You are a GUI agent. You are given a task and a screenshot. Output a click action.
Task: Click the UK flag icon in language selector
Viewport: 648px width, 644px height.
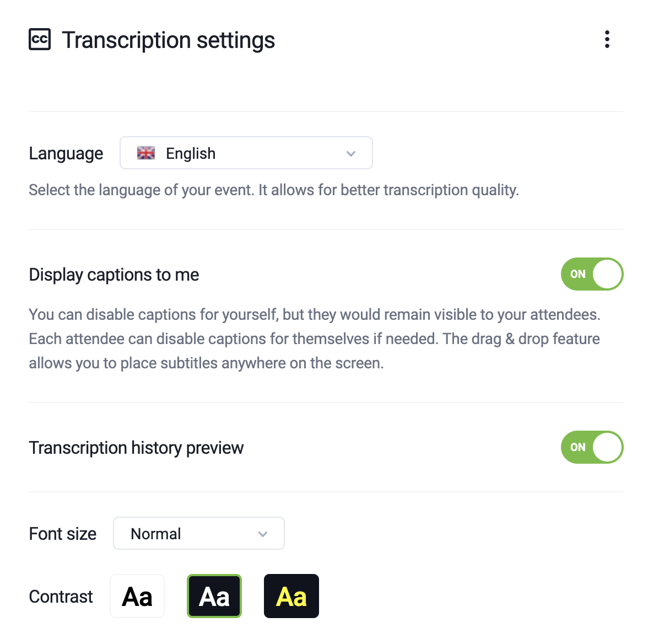click(145, 153)
